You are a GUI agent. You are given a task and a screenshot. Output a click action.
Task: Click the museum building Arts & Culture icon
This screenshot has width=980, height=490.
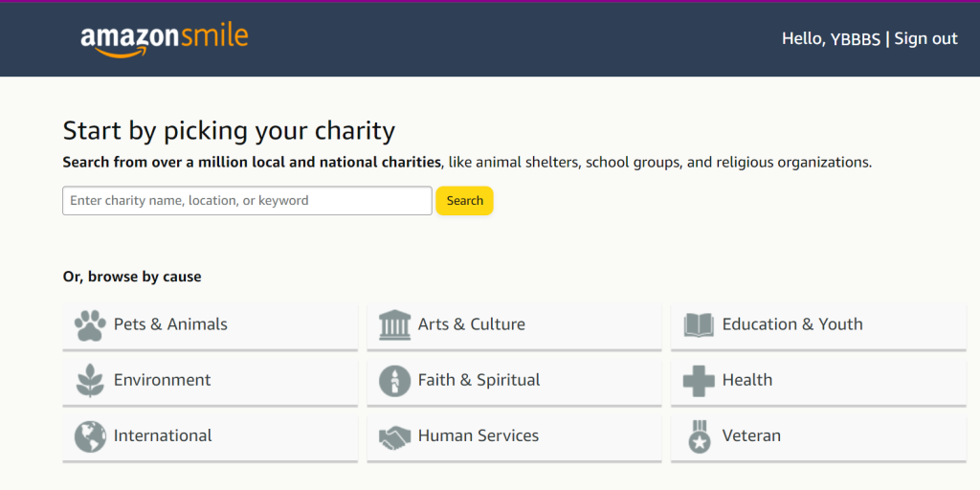point(394,325)
